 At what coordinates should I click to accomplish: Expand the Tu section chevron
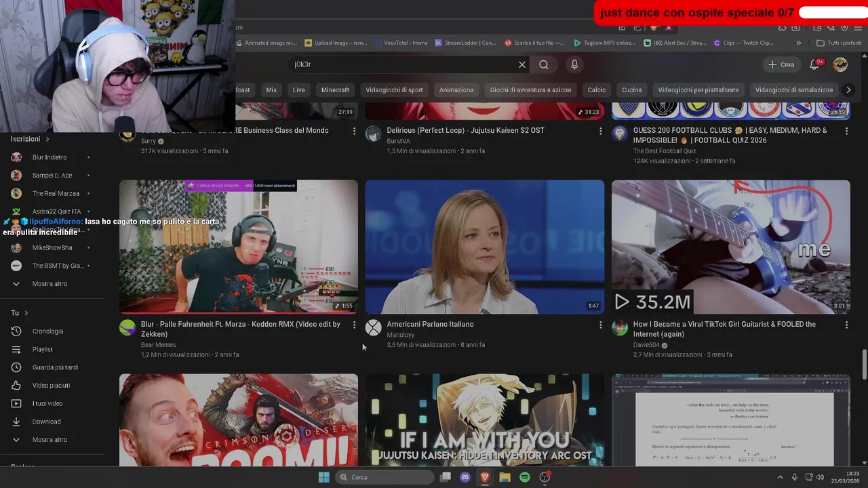pyautogui.click(x=26, y=313)
